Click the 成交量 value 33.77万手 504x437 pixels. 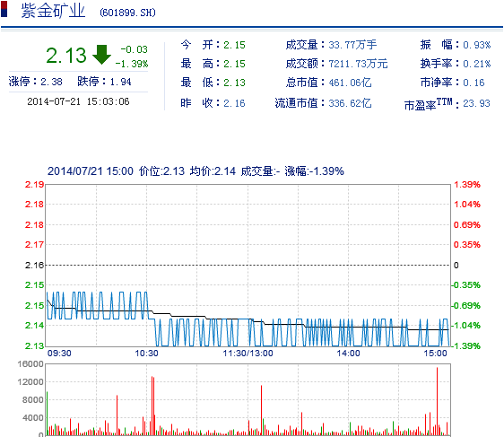click(x=352, y=45)
